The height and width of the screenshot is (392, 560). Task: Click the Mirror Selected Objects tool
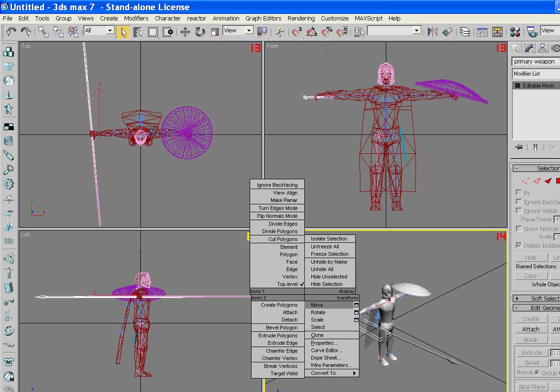point(432,32)
